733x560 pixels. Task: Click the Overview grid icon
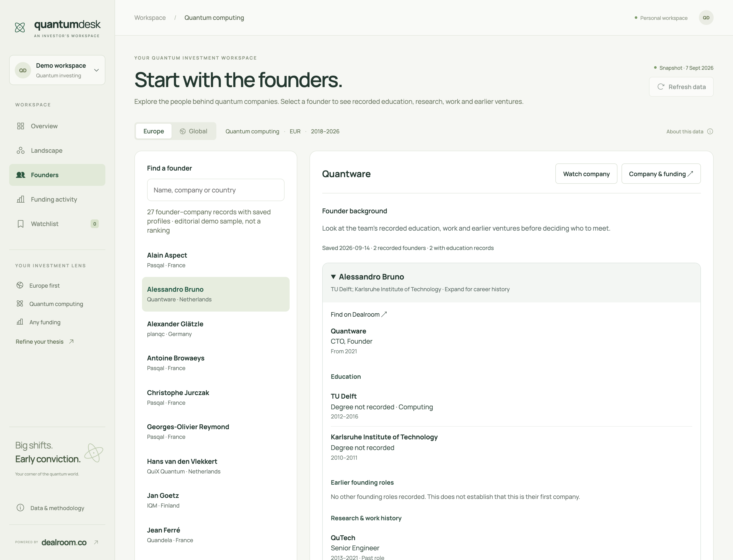pos(21,126)
